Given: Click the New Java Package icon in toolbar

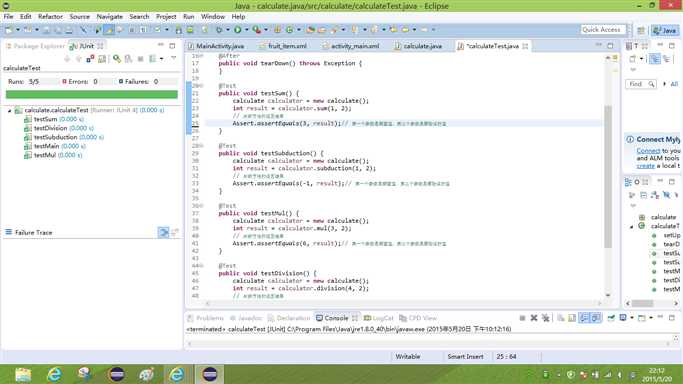Looking at the screenshot, I should tap(277, 30).
